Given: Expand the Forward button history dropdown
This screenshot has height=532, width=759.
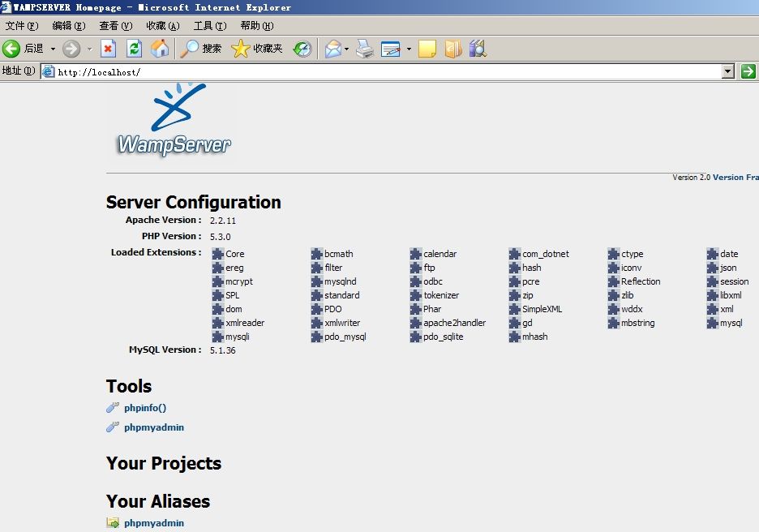Looking at the screenshot, I should tap(89, 49).
